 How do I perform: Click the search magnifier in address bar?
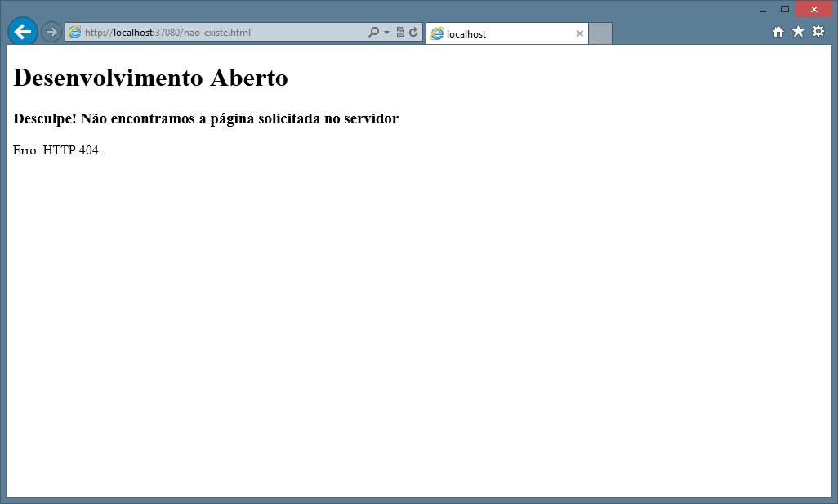point(374,33)
